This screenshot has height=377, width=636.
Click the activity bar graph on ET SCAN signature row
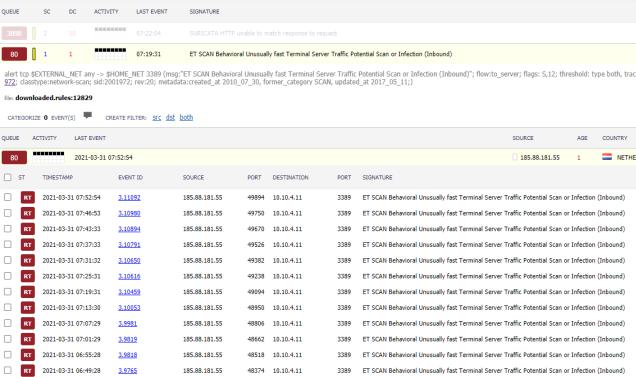pyautogui.click(x=110, y=54)
